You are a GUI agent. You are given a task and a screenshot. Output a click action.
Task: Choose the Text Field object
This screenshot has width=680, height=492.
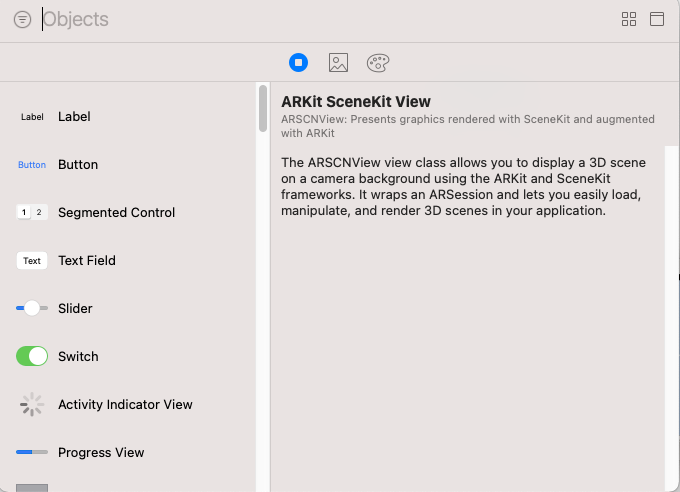128,260
